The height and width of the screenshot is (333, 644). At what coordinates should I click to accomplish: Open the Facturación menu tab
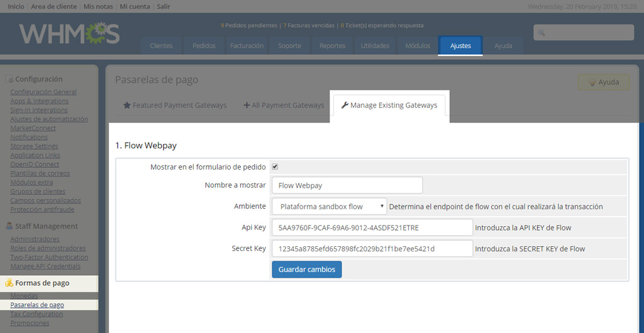(247, 45)
